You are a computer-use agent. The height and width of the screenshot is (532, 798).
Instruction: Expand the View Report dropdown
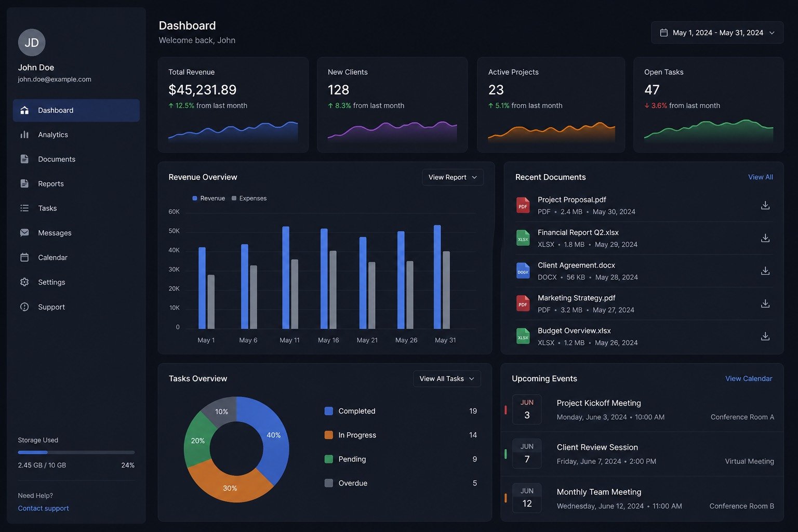click(x=453, y=177)
